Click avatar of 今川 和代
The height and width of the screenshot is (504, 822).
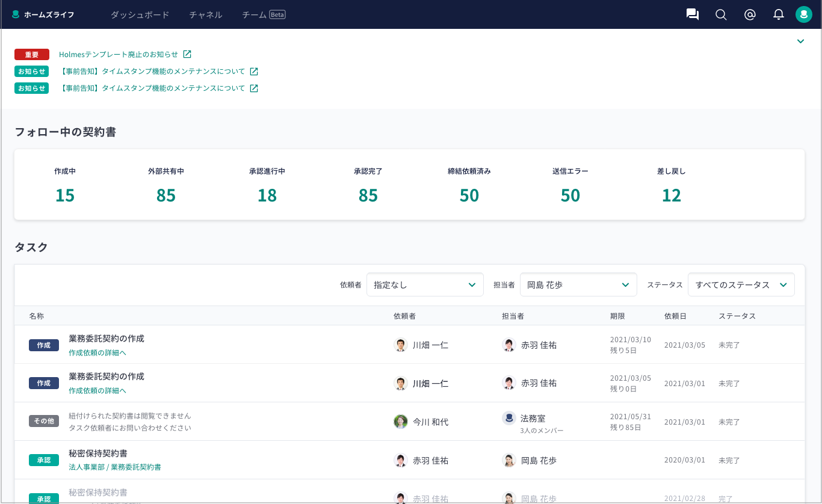pos(400,422)
